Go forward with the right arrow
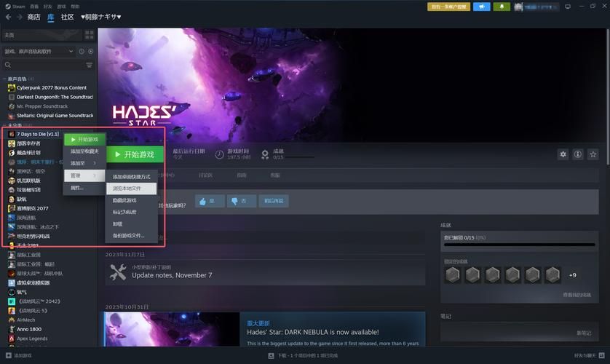The image size is (610, 364). click(20, 17)
